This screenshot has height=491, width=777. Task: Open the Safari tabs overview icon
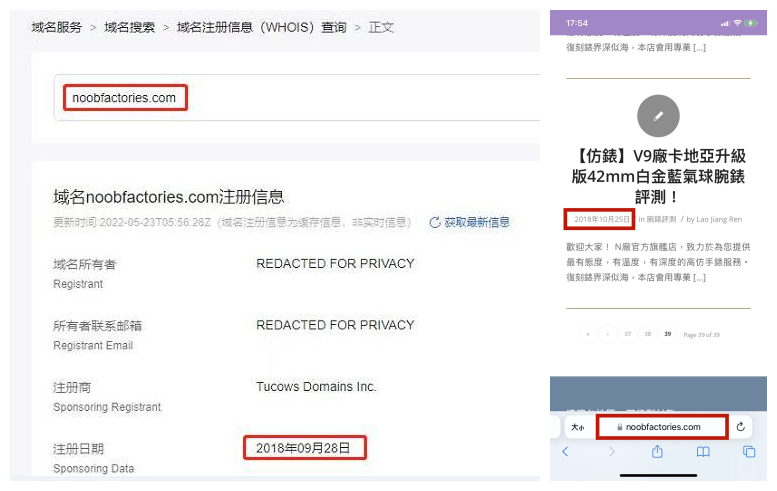[x=749, y=452]
